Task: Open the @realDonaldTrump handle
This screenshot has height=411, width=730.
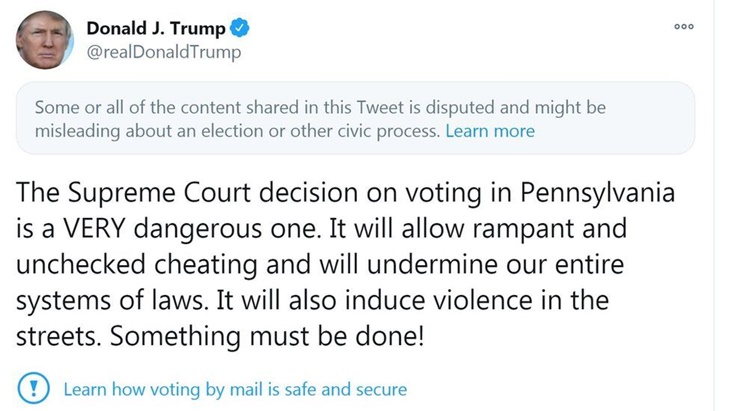Action: [x=164, y=52]
